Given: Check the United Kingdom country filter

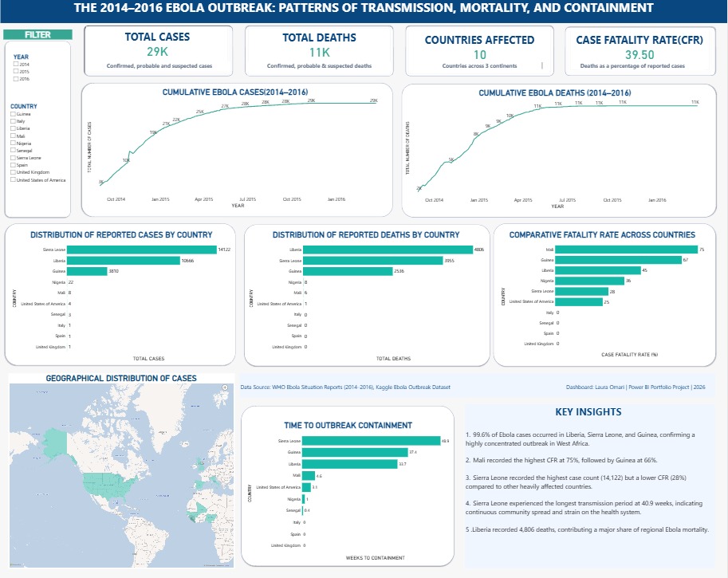Looking at the screenshot, I should pos(13,172).
